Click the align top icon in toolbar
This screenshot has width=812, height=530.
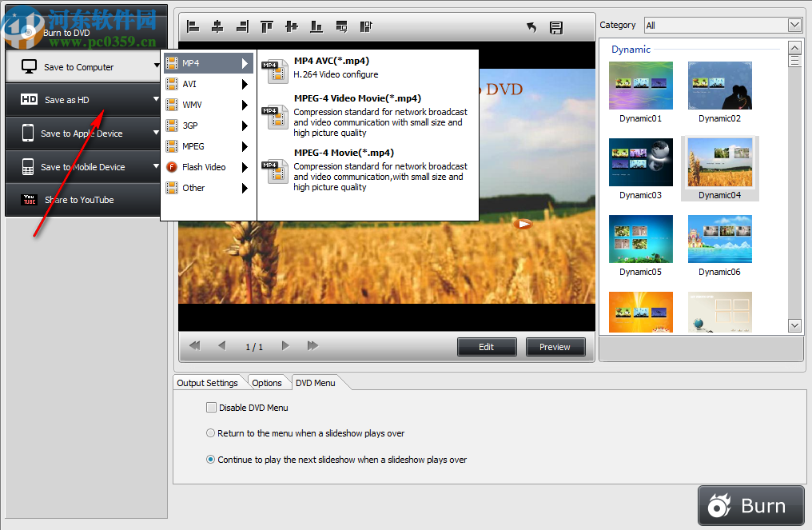[267, 26]
